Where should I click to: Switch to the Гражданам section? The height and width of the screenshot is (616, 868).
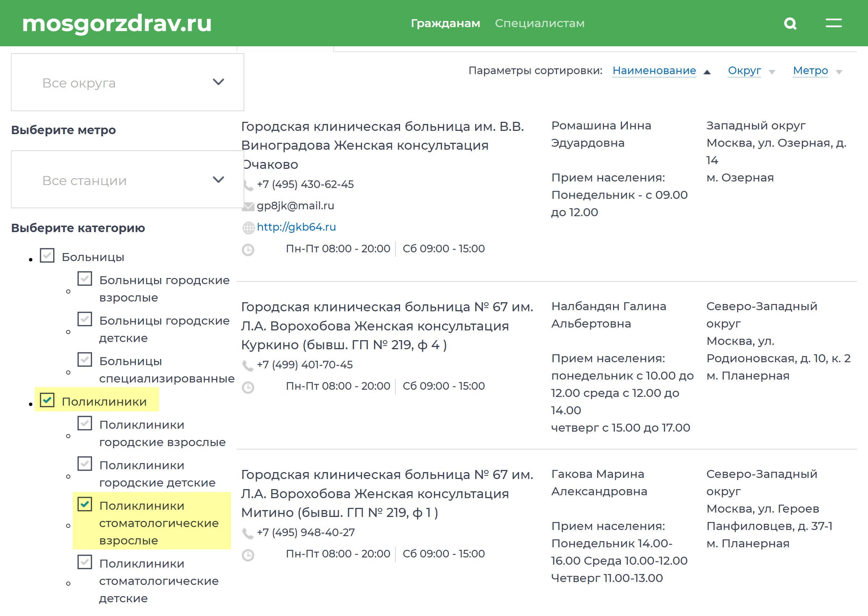(x=445, y=23)
